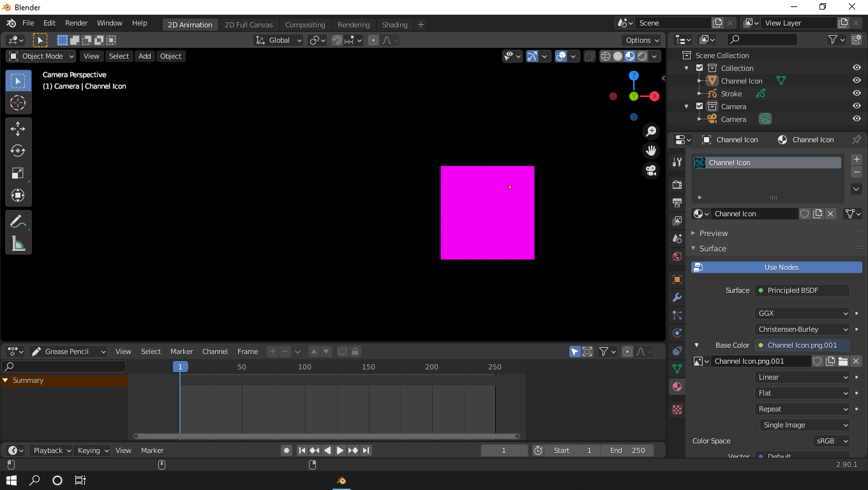The width and height of the screenshot is (868, 490).
Task: Activate the Rotate tool
Action: tap(18, 151)
